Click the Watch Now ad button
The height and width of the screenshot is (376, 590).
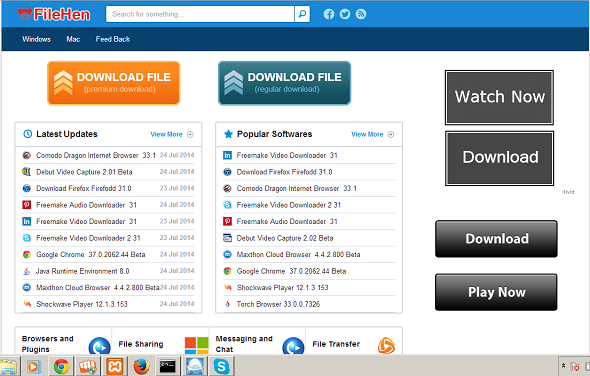click(x=499, y=97)
